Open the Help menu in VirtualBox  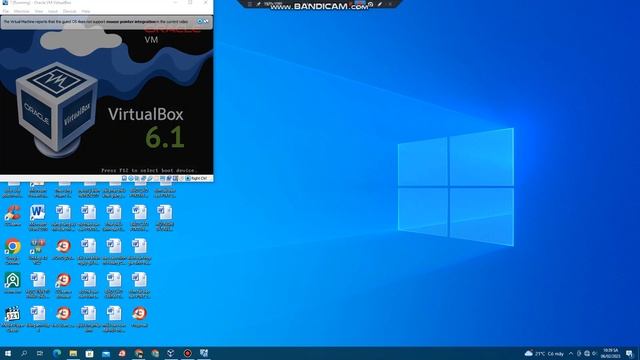coord(86,11)
